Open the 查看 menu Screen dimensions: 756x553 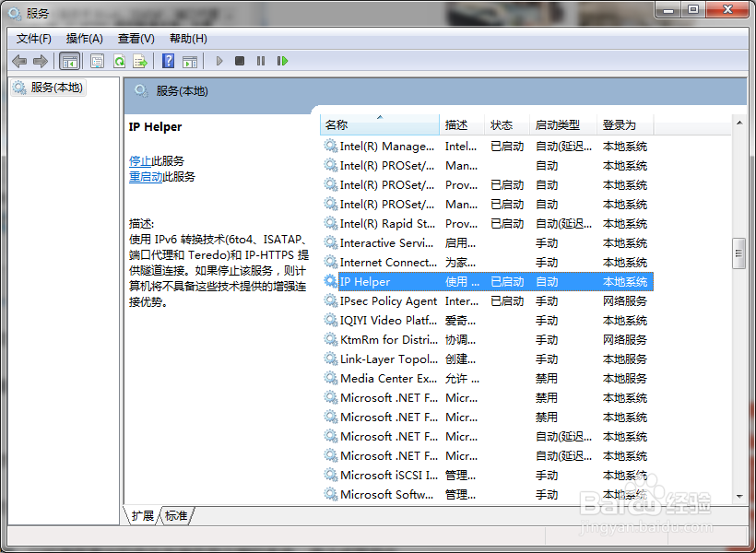(135, 38)
